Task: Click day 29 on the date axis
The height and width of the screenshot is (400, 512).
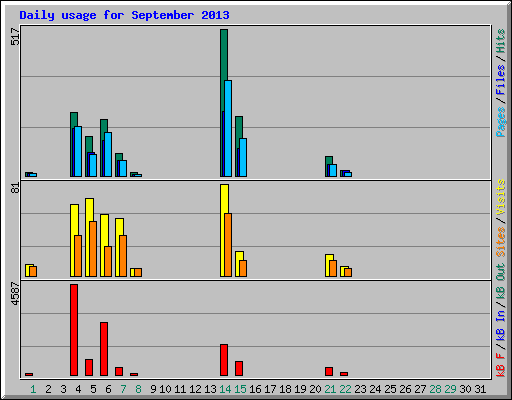Action: coord(450,389)
